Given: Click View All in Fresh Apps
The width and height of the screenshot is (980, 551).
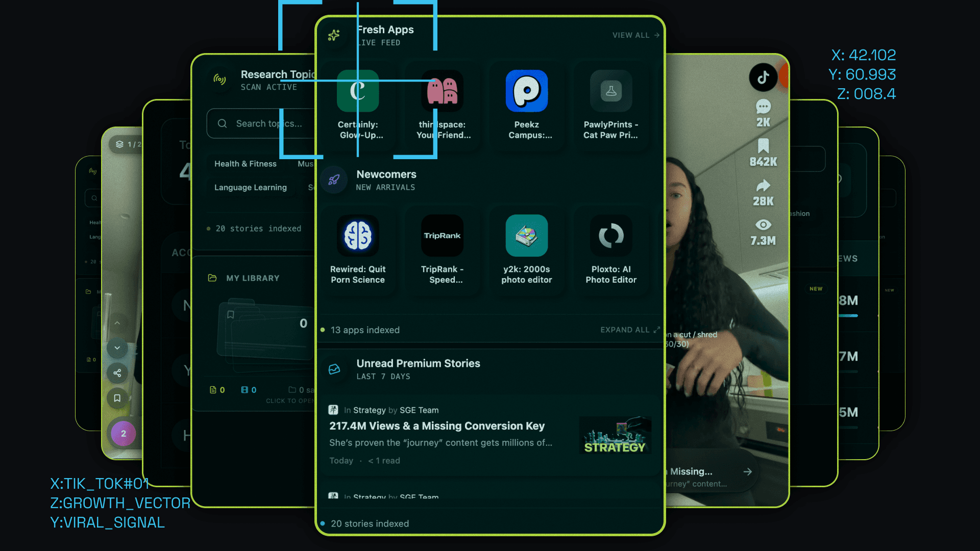Looking at the screenshot, I should [636, 35].
